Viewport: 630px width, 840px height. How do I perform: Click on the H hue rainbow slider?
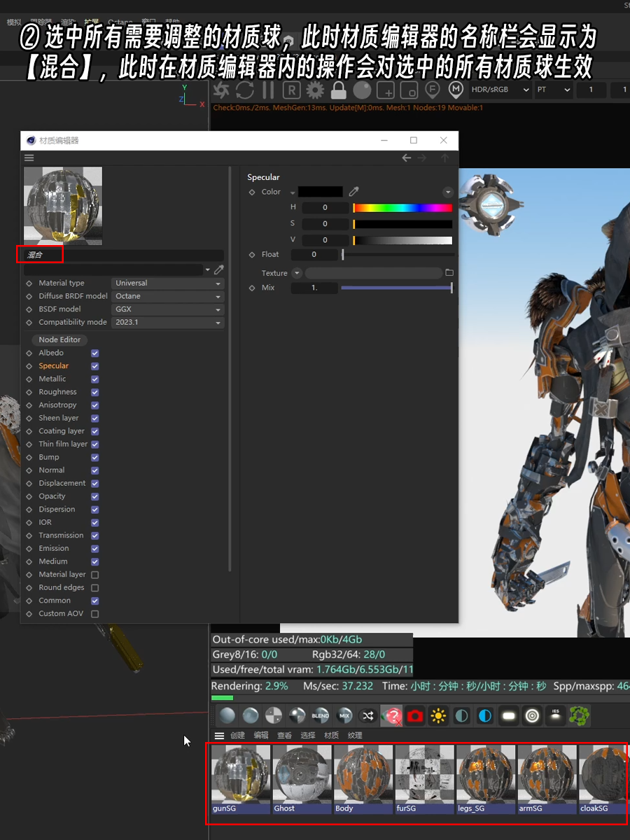(x=402, y=208)
